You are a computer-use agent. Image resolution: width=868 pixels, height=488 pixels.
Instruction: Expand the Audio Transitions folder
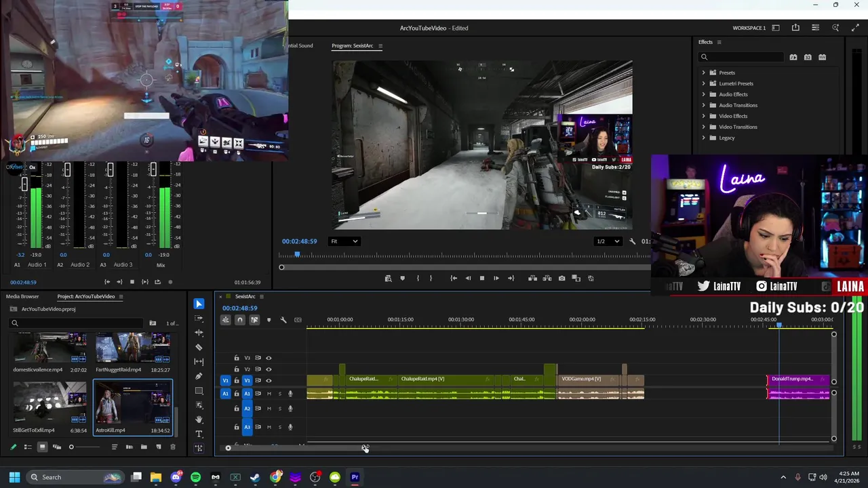click(x=703, y=105)
